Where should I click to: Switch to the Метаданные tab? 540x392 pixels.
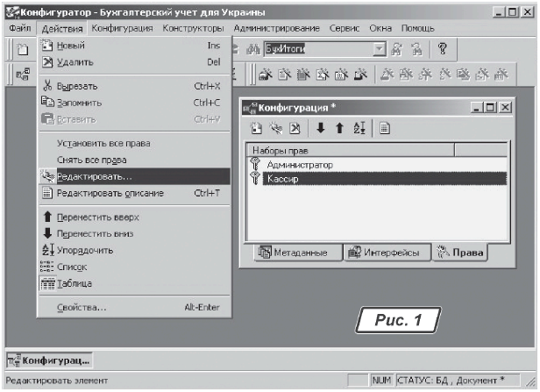294,253
